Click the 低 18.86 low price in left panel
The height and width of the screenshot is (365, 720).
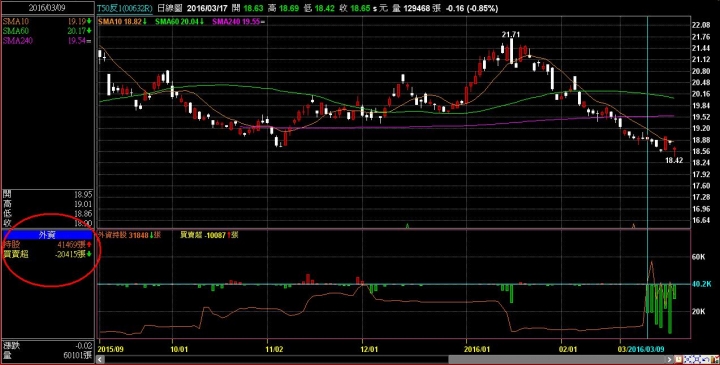pos(47,213)
